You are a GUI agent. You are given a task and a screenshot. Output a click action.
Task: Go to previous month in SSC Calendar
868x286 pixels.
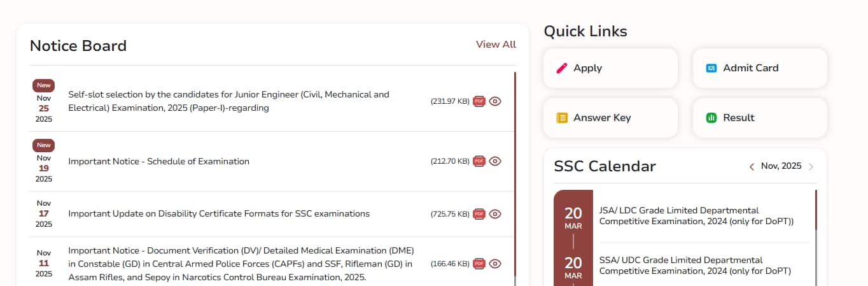click(x=752, y=167)
